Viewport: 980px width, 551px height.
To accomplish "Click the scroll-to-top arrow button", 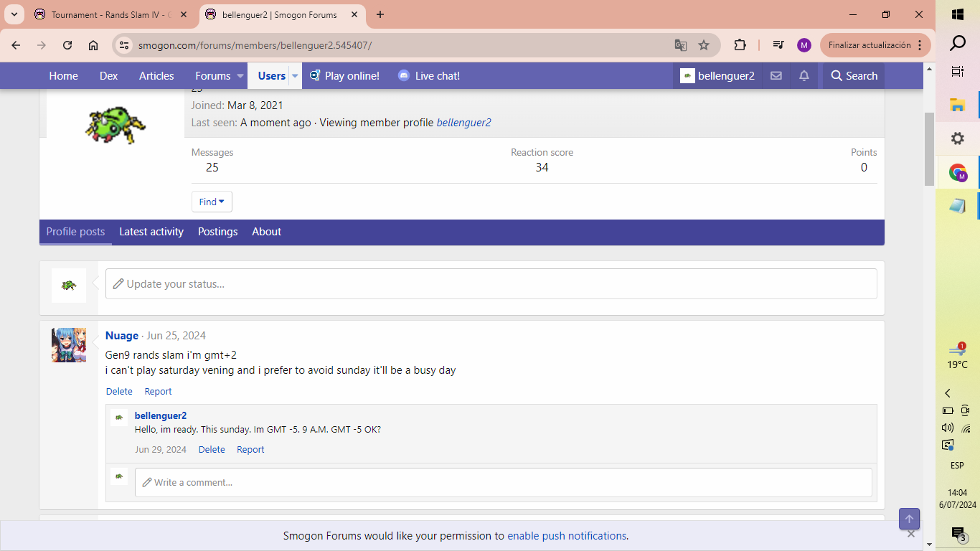I will 909,519.
